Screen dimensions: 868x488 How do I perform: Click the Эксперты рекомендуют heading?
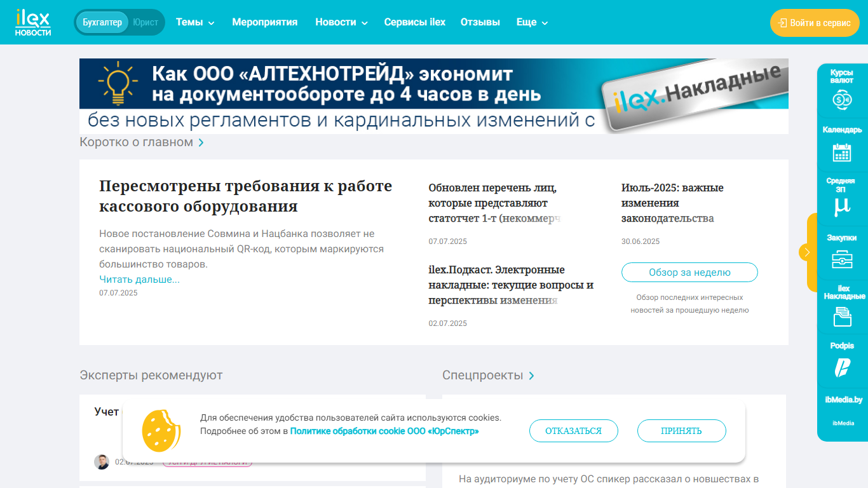point(151,376)
